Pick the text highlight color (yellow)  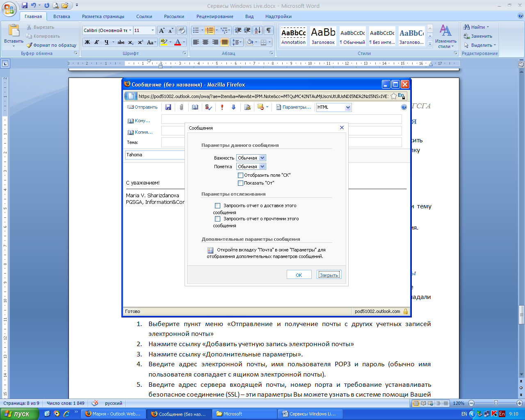click(x=163, y=42)
